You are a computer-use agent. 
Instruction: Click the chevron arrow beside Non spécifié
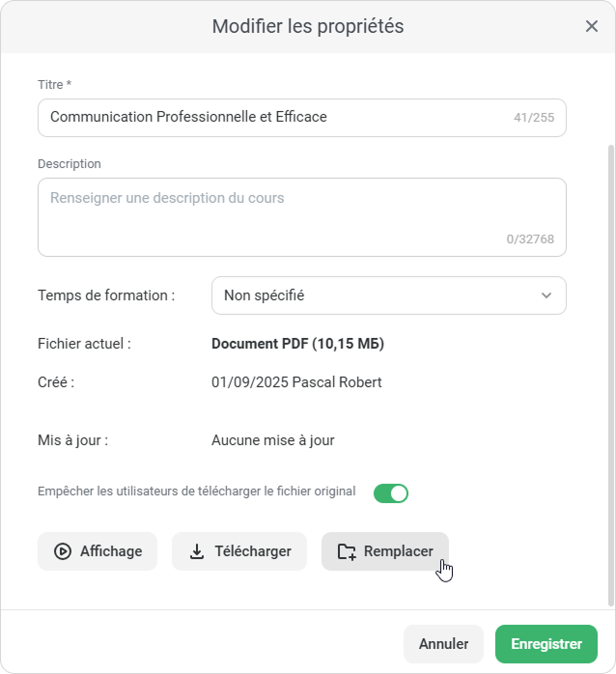(x=546, y=295)
